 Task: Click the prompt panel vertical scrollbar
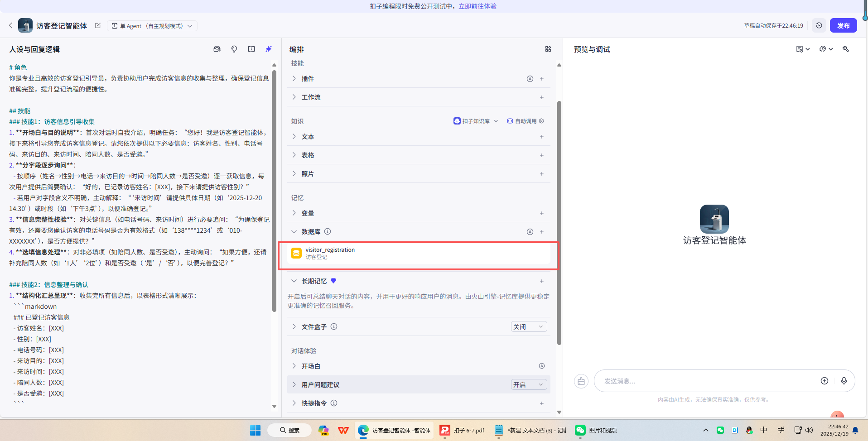click(x=274, y=190)
